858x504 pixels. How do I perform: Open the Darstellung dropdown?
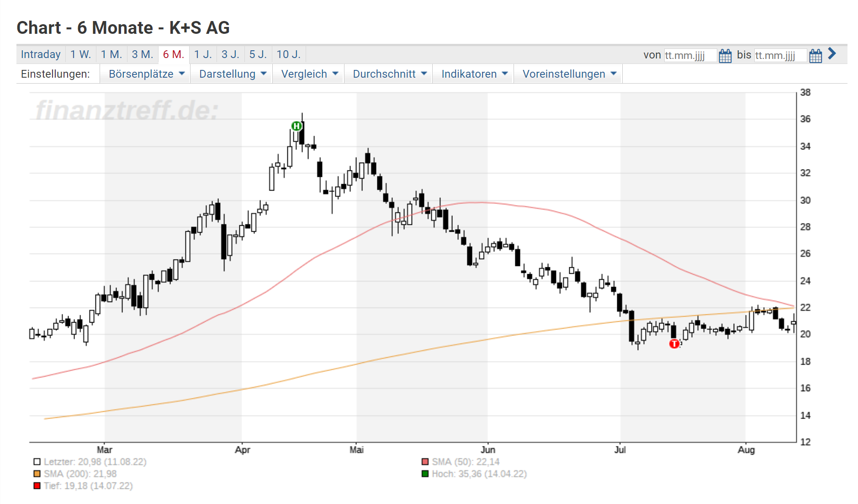[232, 74]
